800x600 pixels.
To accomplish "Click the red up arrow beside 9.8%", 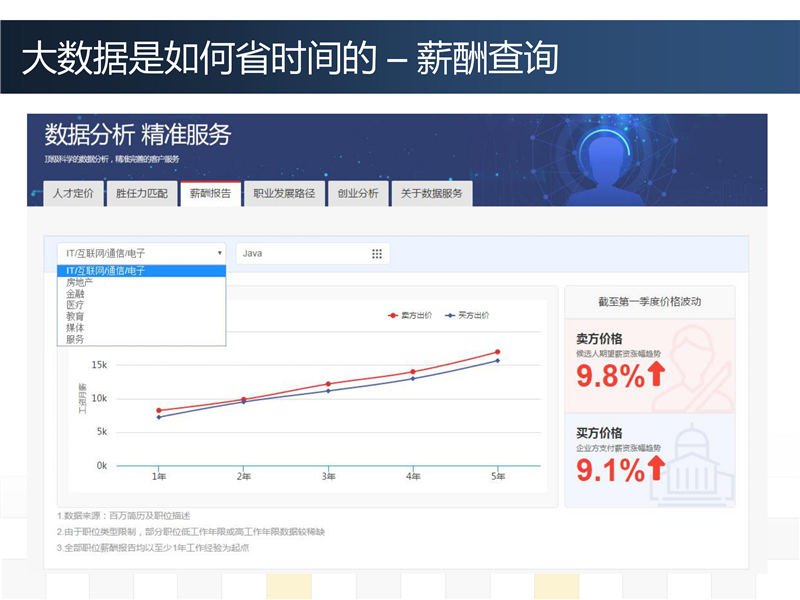I will [656, 375].
